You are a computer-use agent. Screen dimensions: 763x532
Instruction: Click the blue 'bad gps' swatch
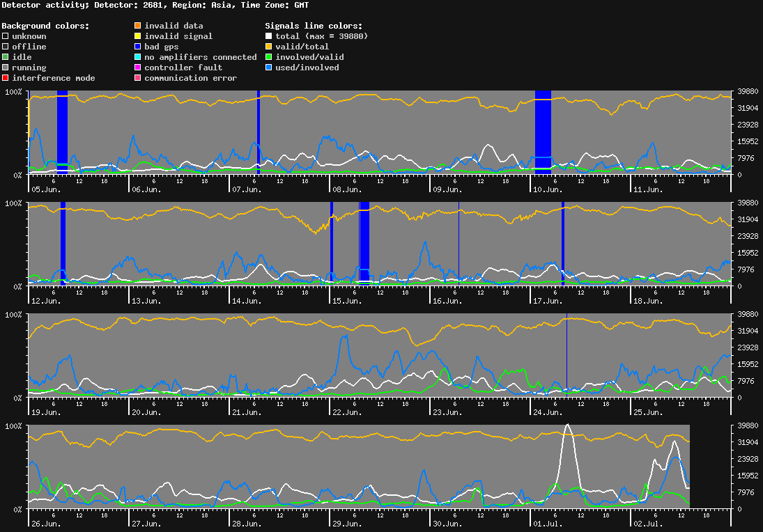pos(138,47)
